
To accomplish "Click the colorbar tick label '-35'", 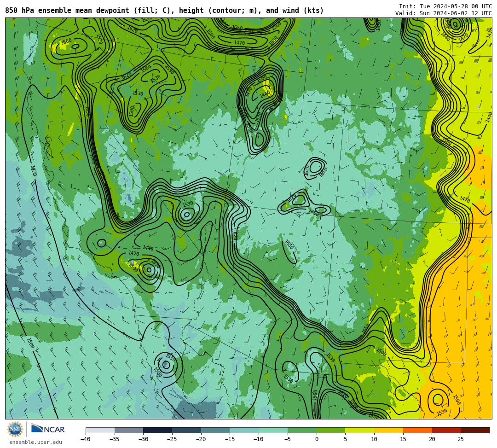I will coord(114,439).
